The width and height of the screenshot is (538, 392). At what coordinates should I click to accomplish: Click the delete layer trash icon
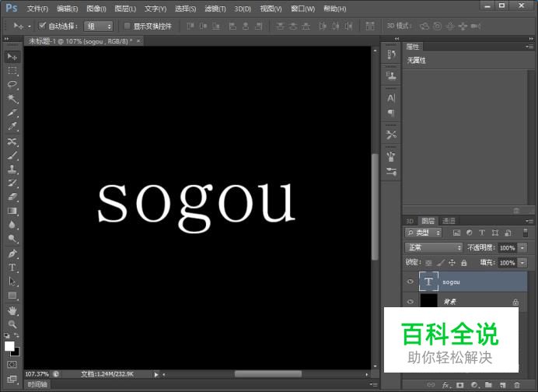(517, 385)
